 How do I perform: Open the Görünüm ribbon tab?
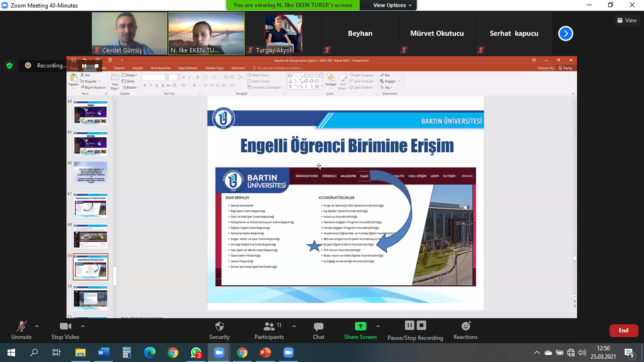point(238,68)
